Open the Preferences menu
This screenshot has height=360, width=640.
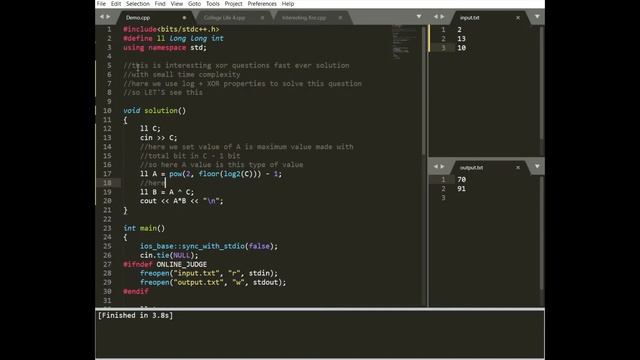click(x=262, y=4)
